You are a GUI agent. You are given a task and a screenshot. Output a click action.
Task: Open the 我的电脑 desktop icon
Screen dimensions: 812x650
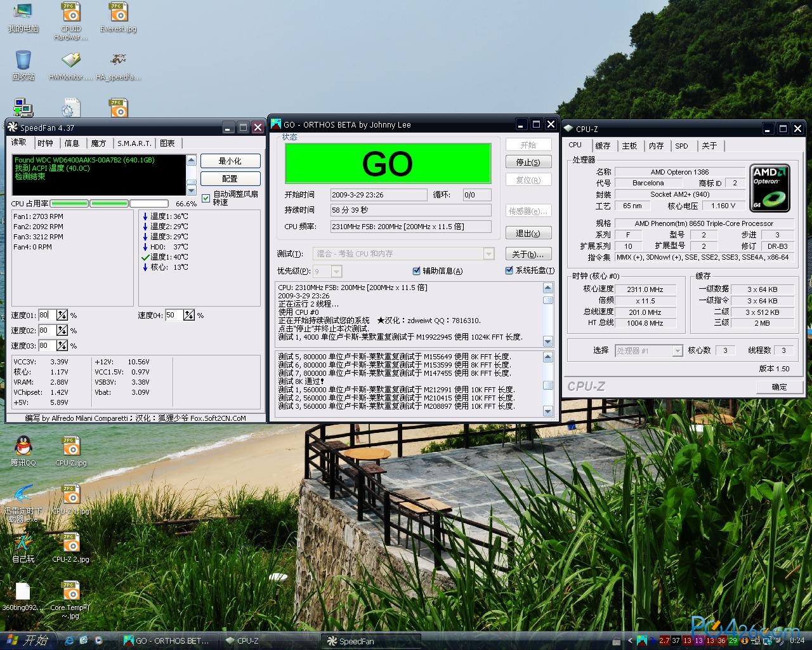pos(23,17)
